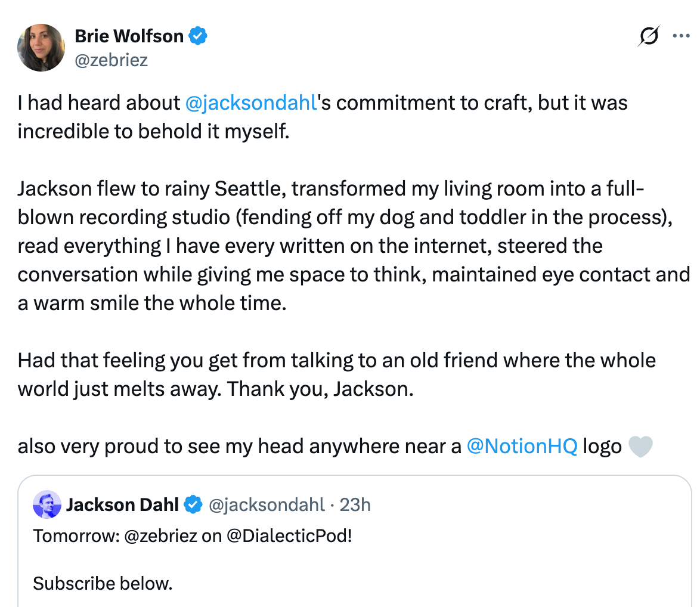Open the quoted post's 23h timestamp
This screenshot has width=700, height=607.
(355, 505)
